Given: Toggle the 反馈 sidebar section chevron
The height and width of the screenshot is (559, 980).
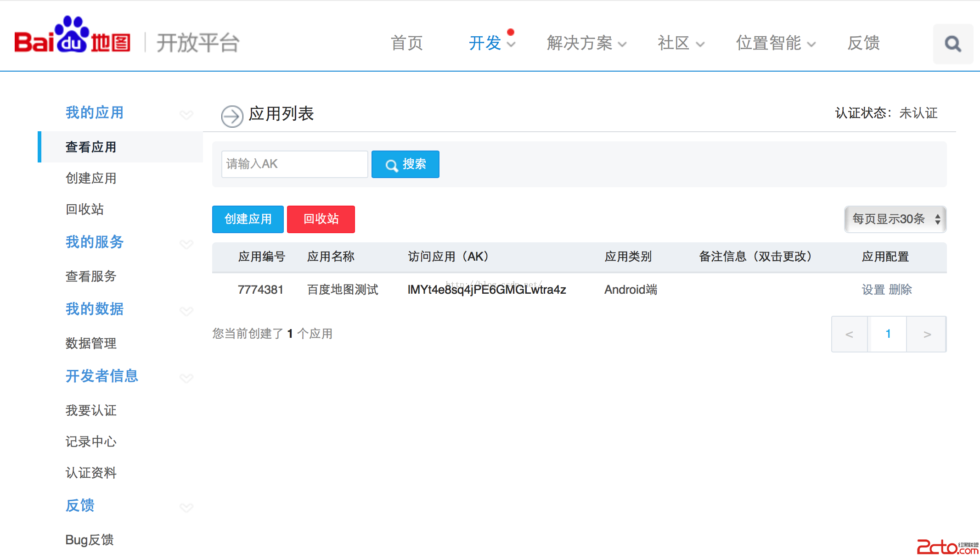Looking at the screenshot, I should (x=186, y=507).
